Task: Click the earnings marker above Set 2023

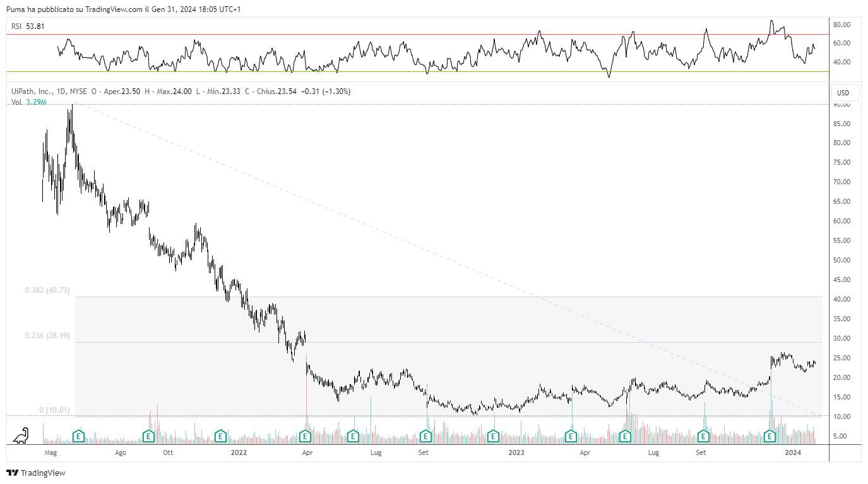Action: coord(703,436)
